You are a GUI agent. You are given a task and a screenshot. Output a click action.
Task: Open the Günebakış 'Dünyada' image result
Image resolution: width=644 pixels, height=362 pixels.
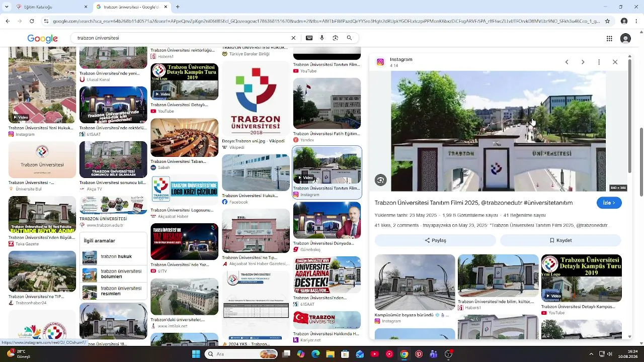327,220
